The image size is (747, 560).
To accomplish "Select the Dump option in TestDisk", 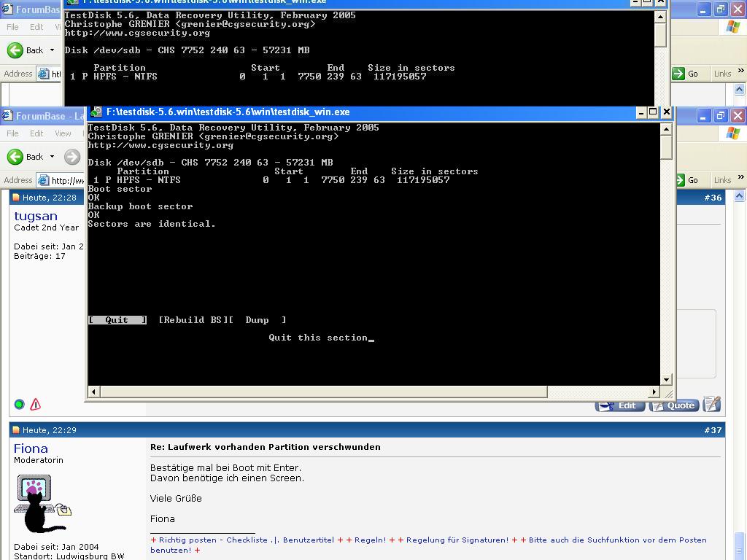I will 258,320.
